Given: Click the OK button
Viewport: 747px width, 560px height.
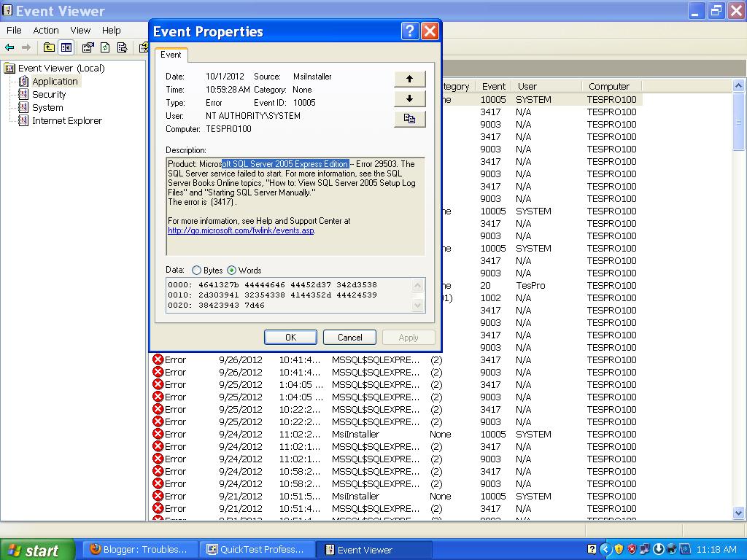Looking at the screenshot, I should pyautogui.click(x=290, y=337).
